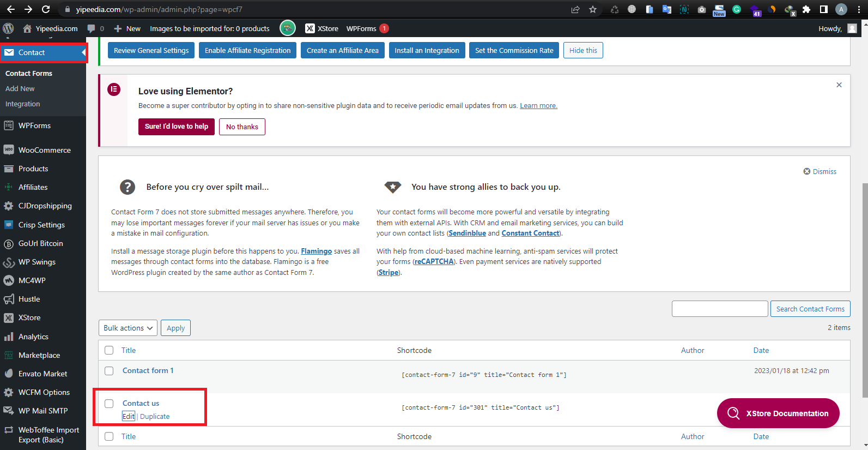
Task: Click Duplicate under Contact us
Action: coord(155,416)
